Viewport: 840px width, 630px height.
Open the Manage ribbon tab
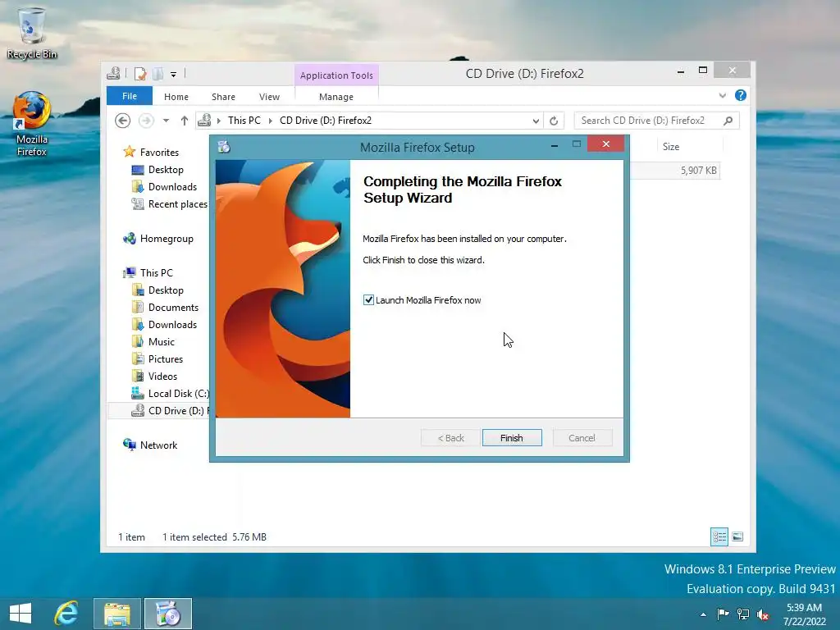[336, 97]
